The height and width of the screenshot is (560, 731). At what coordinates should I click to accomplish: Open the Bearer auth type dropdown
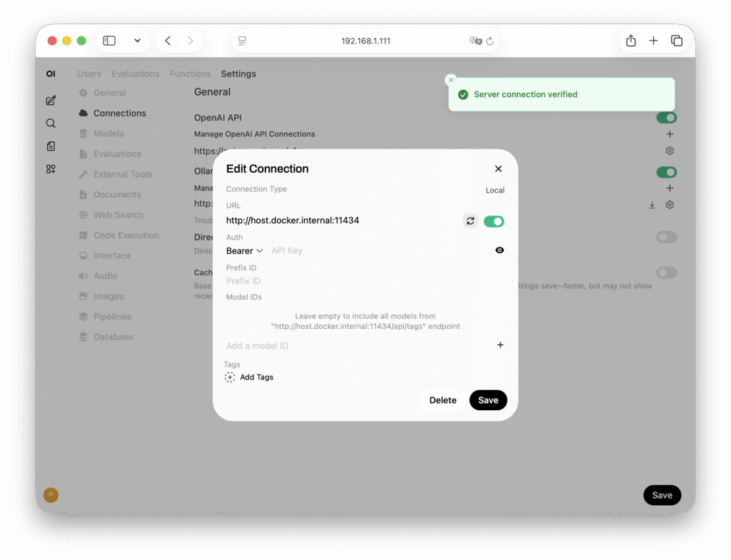coord(244,251)
